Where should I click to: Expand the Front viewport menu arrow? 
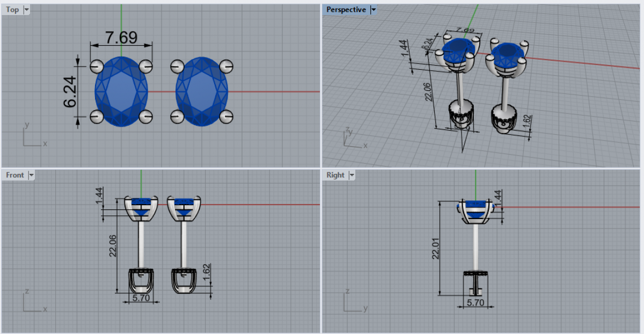31,175
